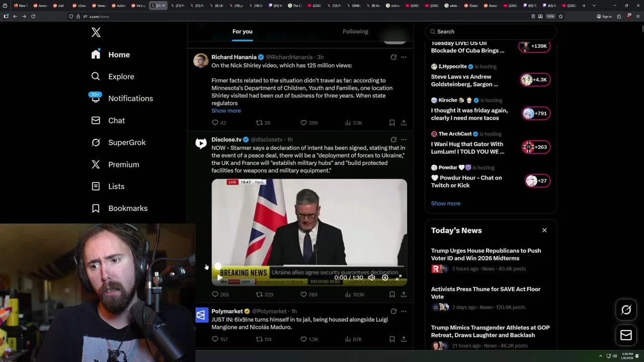644x362 pixels.
Task: Click the Search input field
Action: click(x=491, y=32)
